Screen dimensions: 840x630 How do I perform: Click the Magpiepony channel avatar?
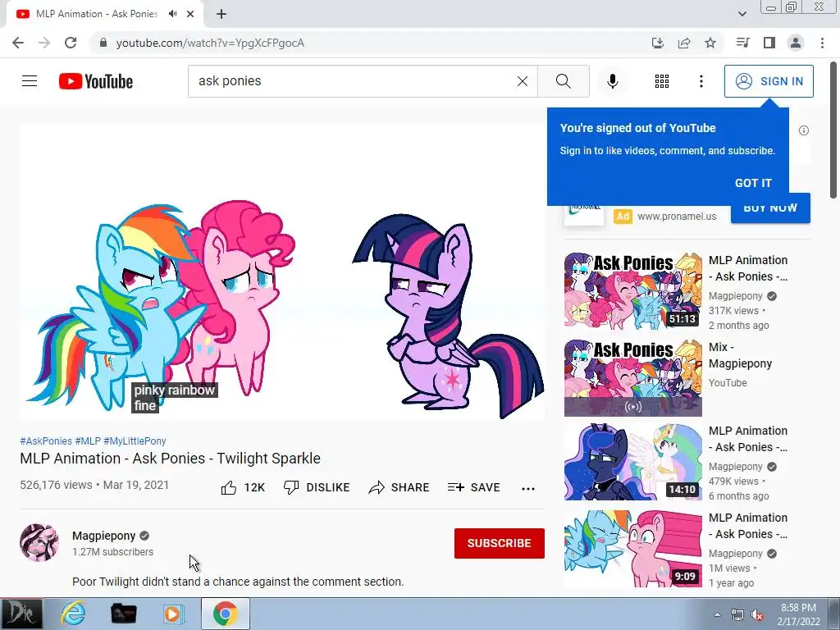[39, 543]
